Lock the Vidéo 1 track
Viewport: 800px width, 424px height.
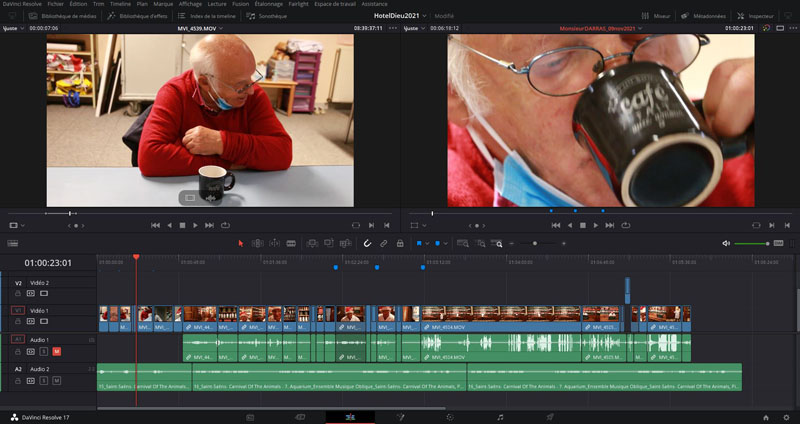[18, 321]
